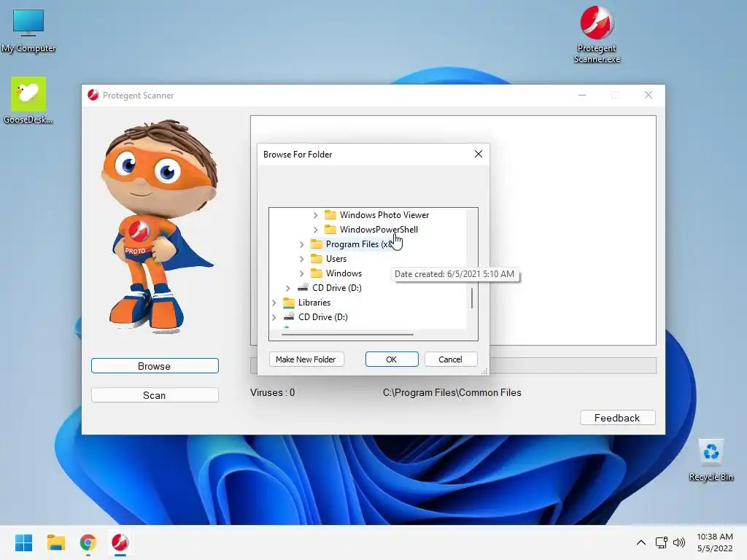Click the Browse button in Protegent Scanner
Screen dimensions: 747x560
[x=155, y=366]
